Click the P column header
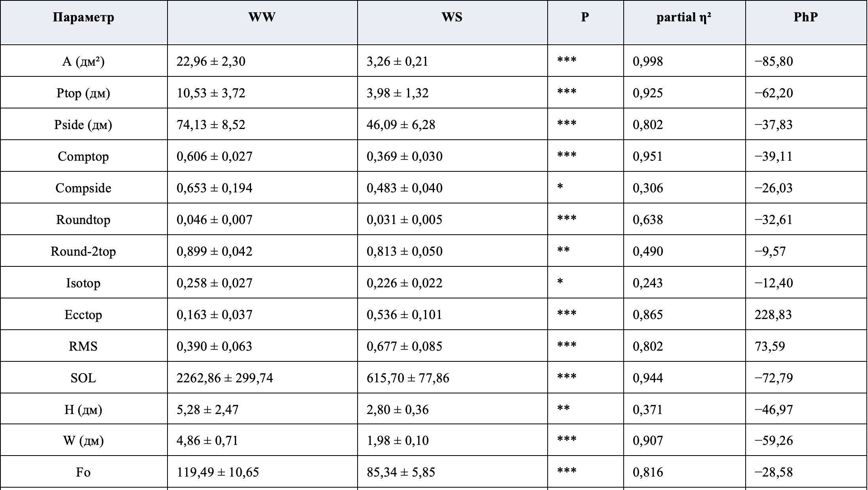Viewport: 868px width, 490px height. click(x=585, y=17)
